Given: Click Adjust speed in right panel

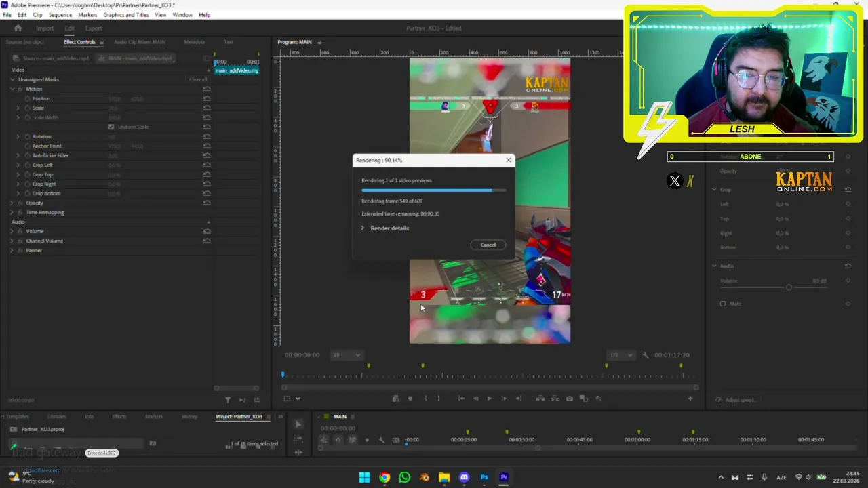Looking at the screenshot, I should click(x=740, y=400).
